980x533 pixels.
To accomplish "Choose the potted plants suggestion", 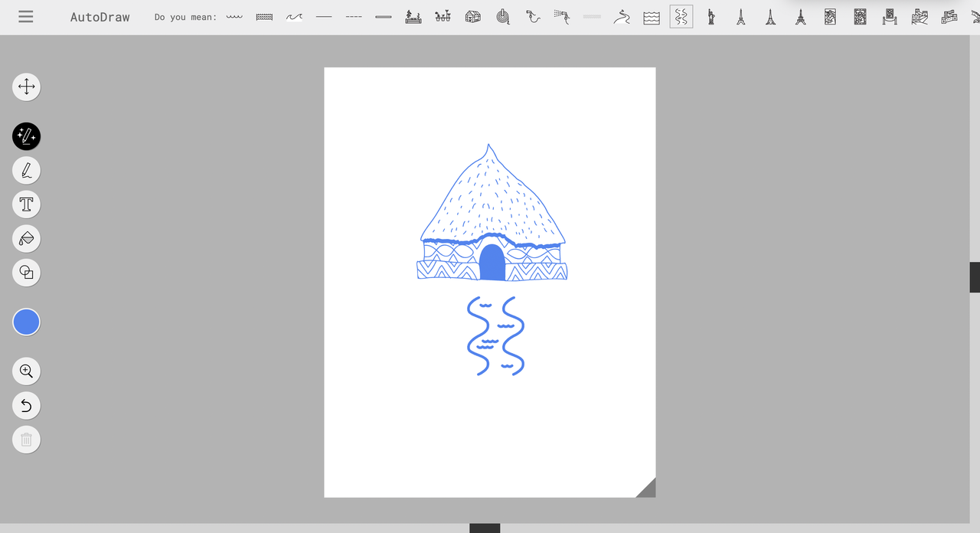I will click(443, 16).
